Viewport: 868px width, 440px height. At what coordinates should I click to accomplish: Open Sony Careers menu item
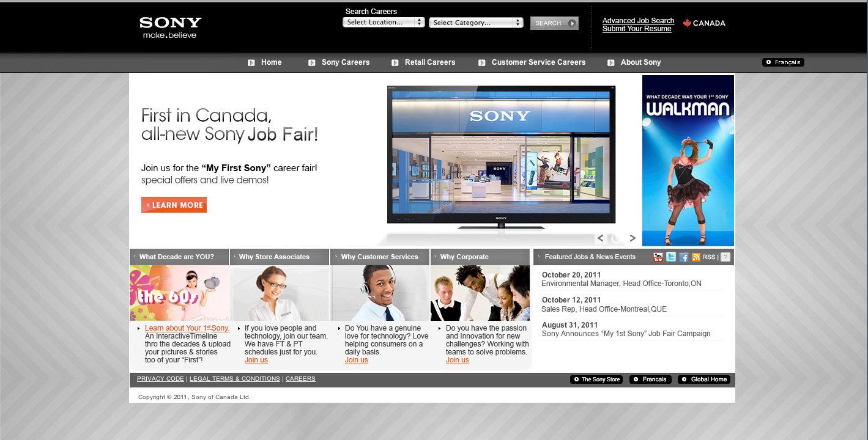pyautogui.click(x=346, y=62)
